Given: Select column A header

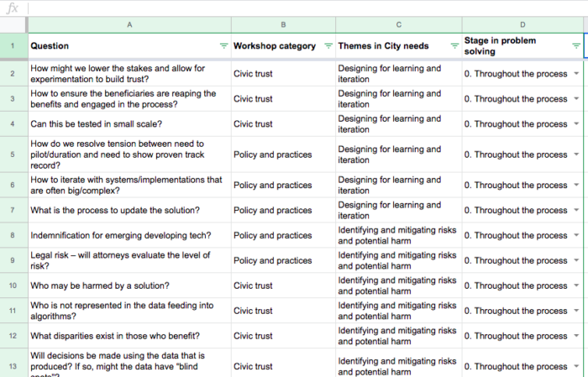Looking at the screenshot, I should click(x=129, y=24).
